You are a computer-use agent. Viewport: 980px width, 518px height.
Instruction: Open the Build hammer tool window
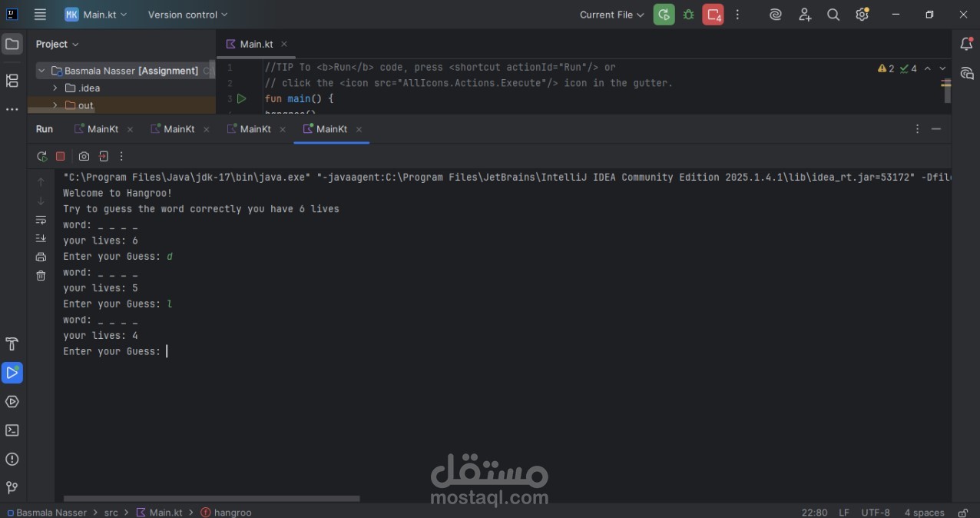pyautogui.click(x=12, y=344)
